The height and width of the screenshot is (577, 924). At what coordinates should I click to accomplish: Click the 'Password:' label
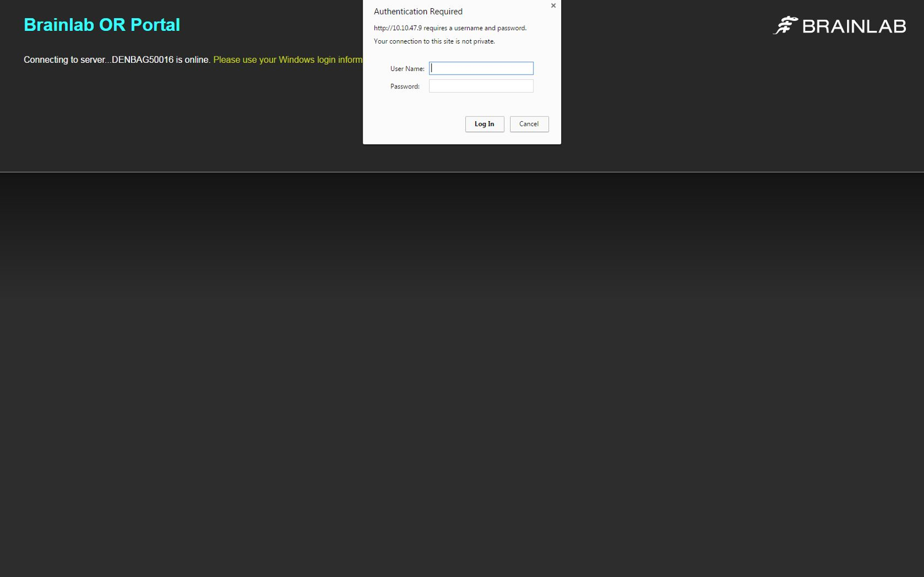pyautogui.click(x=405, y=86)
